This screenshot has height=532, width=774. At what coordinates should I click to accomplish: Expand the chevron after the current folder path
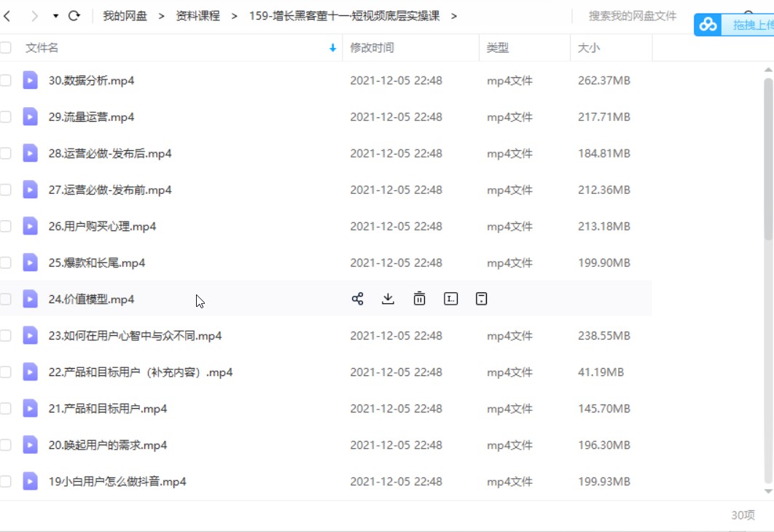point(454,15)
